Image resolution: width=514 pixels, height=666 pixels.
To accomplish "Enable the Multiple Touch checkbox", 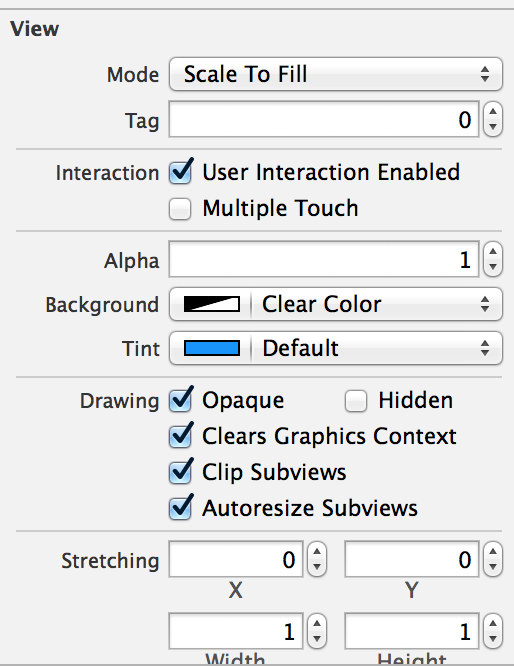I will (x=180, y=209).
